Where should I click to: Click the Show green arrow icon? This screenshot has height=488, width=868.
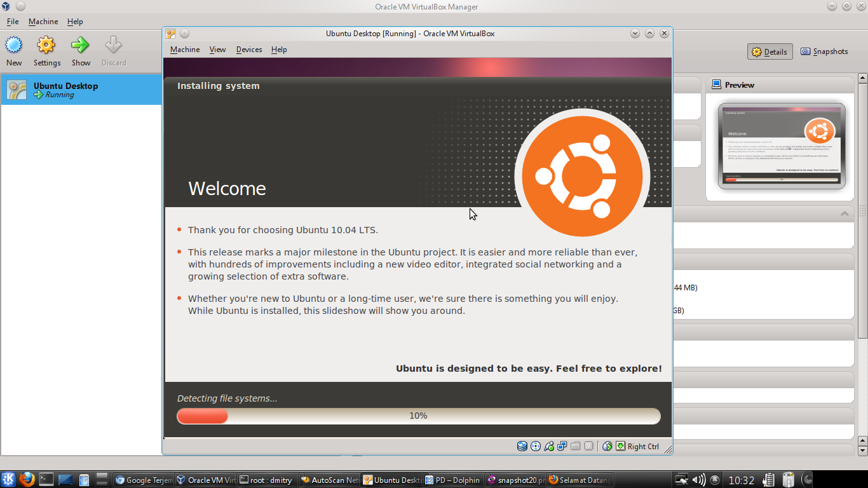pyautogui.click(x=81, y=45)
